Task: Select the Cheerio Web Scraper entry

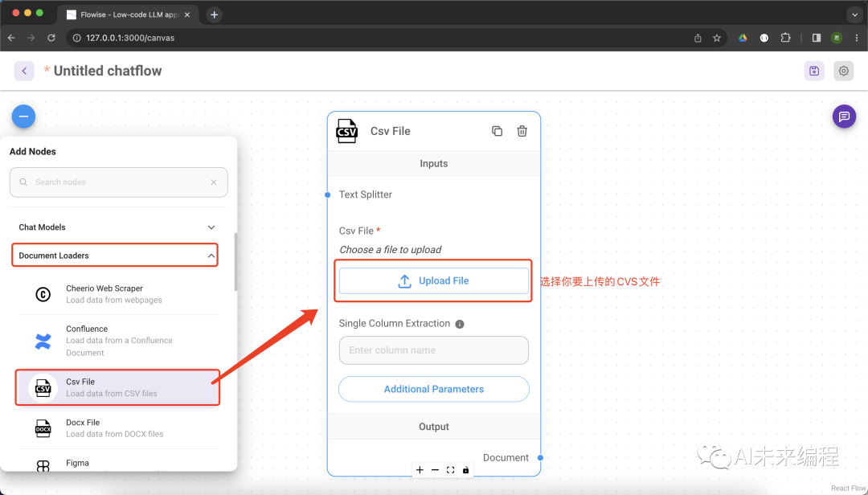Action: 118,294
